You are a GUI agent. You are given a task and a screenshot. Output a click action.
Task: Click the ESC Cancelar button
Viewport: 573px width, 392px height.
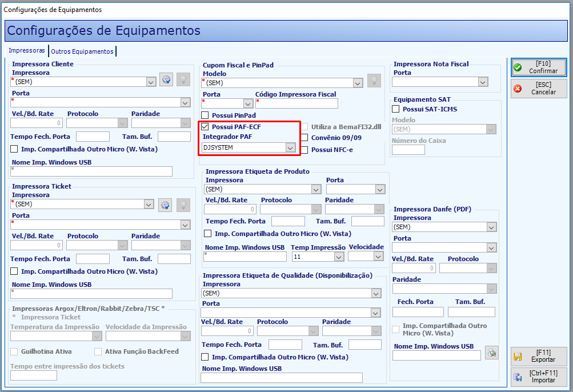pyautogui.click(x=539, y=89)
